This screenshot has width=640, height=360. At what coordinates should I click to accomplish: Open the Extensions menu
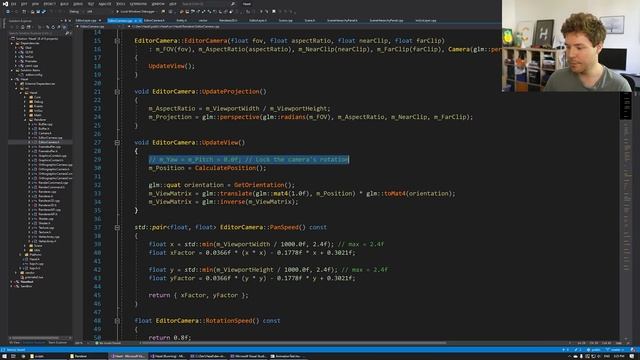[138, 4]
